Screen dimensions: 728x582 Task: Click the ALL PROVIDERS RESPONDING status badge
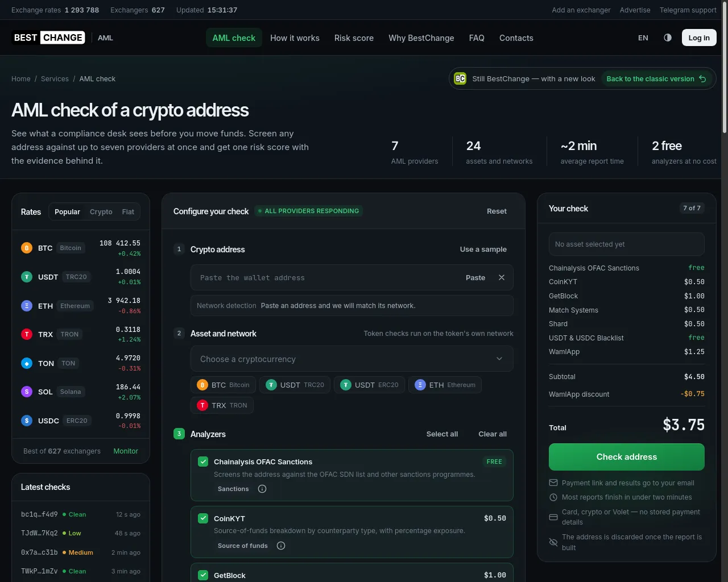308,211
